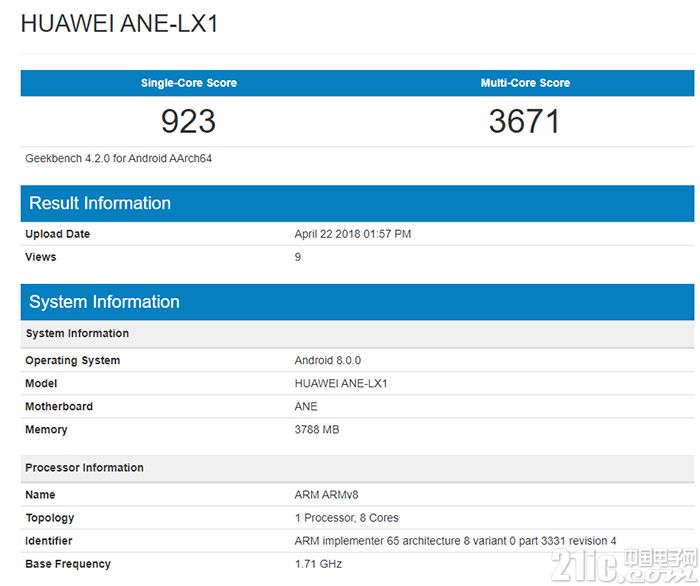The image size is (700, 586).
Task: Click the HUAWEI ANE-LX1 value in Model row
Action: pyautogui.click(x=340, y=384)
